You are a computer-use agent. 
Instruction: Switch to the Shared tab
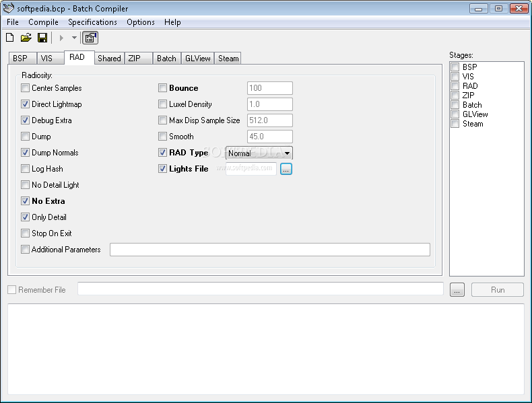109,59
